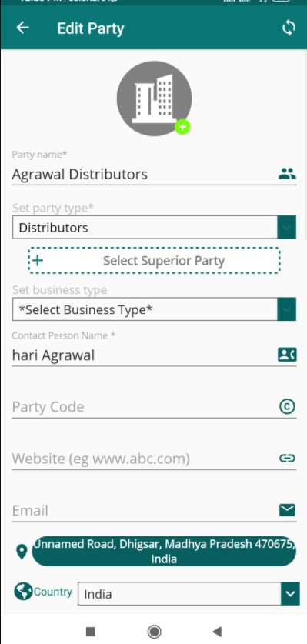Tap the back arrow in header
307x644 pixels.
tap(22, 28)
